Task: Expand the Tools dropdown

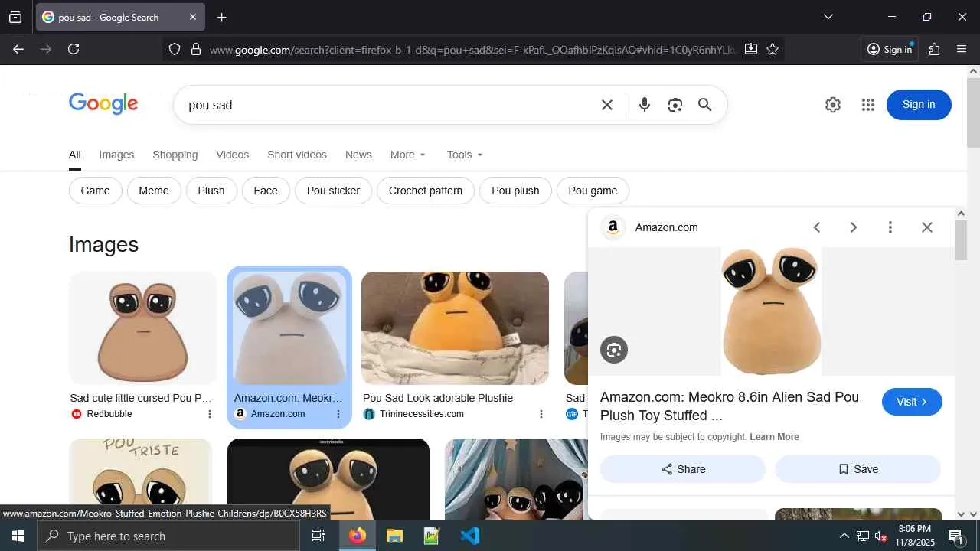Action: point(465,155)
